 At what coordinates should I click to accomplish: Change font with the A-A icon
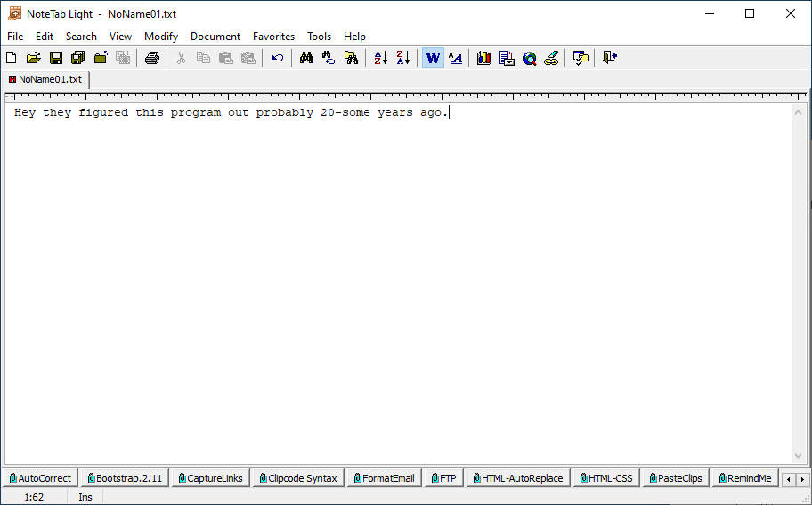[x=455, y=58]
